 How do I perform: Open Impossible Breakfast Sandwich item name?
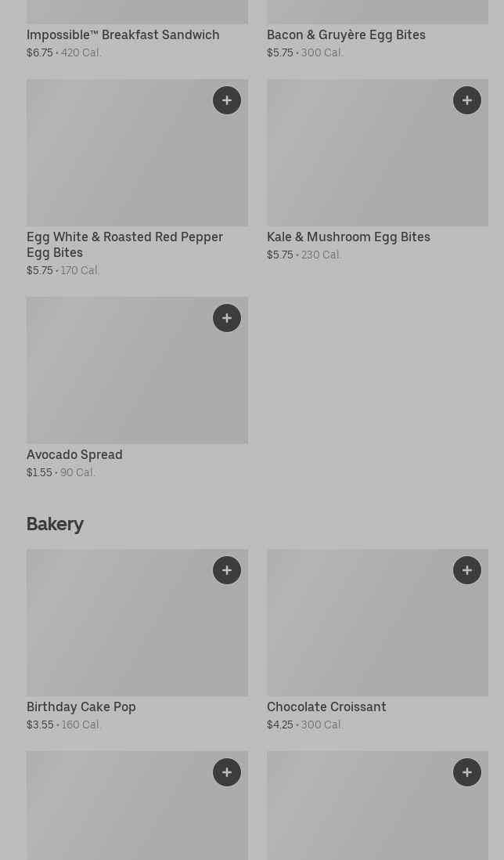pyautogui.click(x=123, y=34)
